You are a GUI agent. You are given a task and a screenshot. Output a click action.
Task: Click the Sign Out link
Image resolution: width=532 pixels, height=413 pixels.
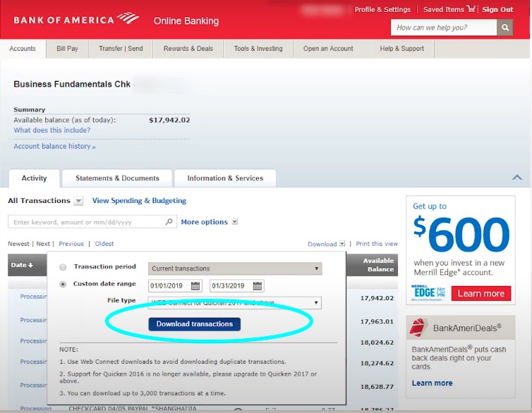tap(497, 9)
